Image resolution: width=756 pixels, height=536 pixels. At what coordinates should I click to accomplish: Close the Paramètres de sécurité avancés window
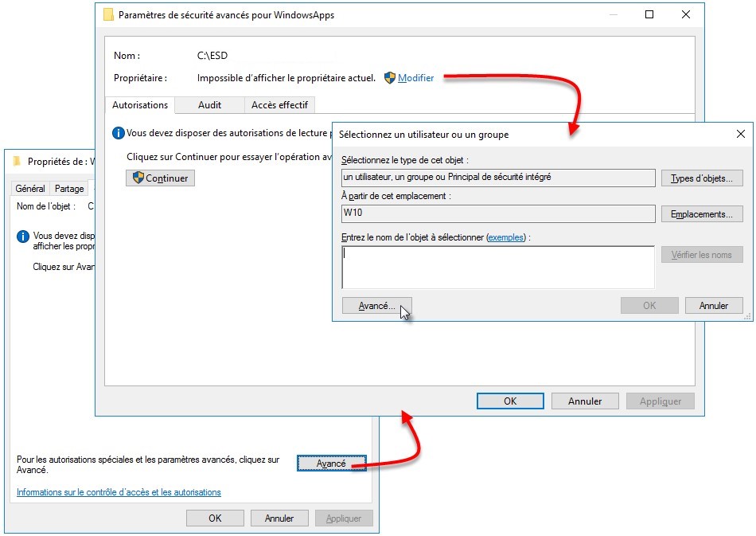pyautogui.click(x=686, y=14)
